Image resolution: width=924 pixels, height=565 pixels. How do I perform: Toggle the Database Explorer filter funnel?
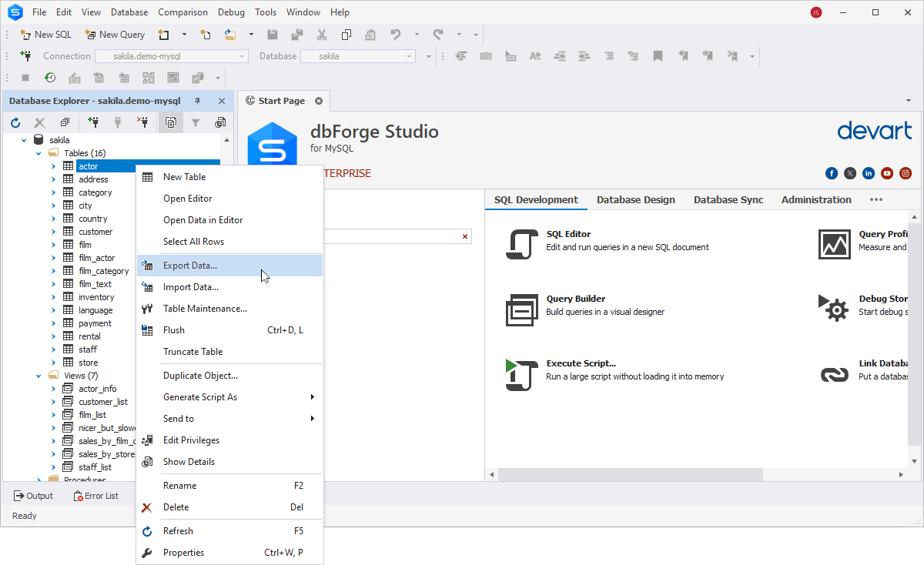196,122
